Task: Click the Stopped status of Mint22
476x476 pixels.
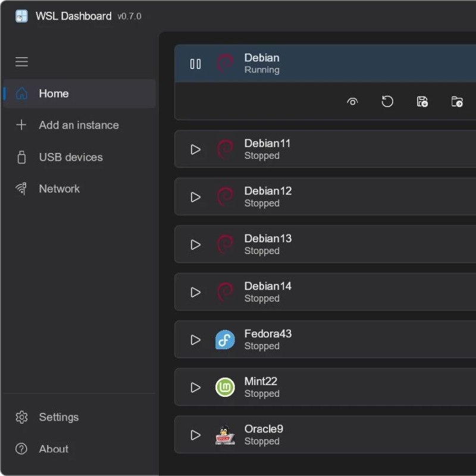Action: [x=262, y=394]
